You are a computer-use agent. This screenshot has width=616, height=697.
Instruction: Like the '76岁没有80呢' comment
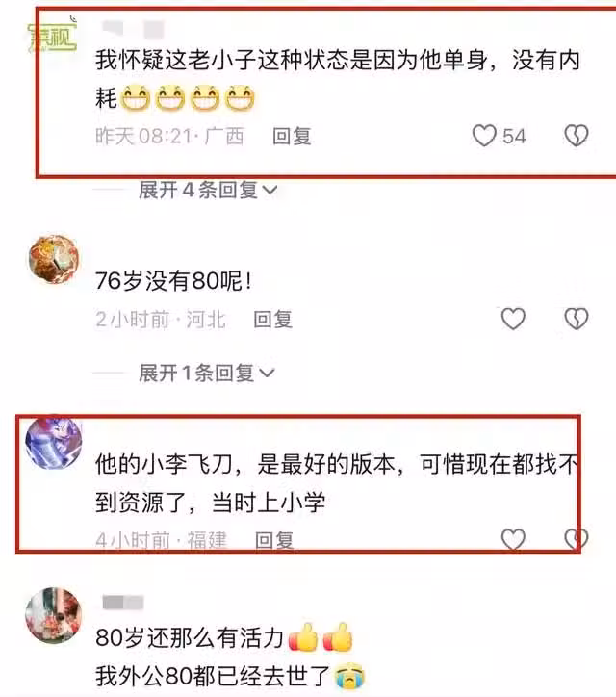click(x=513, y=319)
